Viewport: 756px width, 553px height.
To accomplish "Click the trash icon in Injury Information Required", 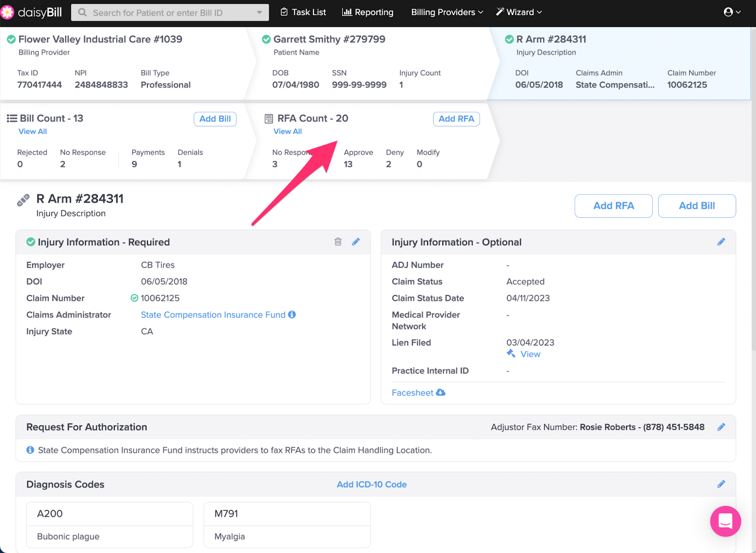I will [x=338, y=242].
